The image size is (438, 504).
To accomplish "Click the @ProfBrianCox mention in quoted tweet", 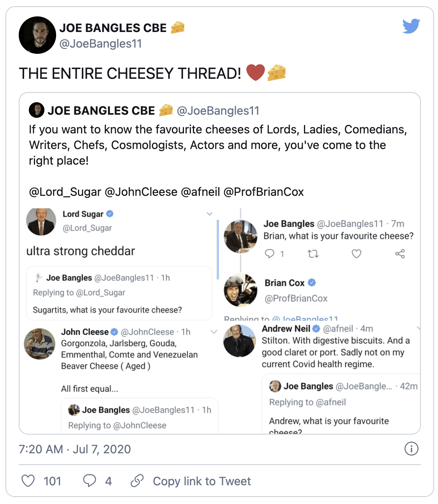I will [x=263, y=192].
